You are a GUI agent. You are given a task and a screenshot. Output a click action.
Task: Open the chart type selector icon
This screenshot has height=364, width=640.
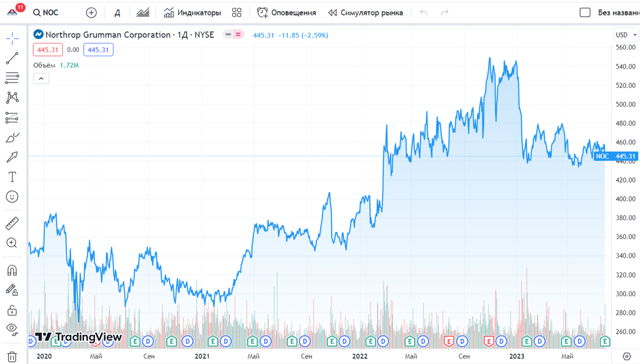(x=142, y=12)
